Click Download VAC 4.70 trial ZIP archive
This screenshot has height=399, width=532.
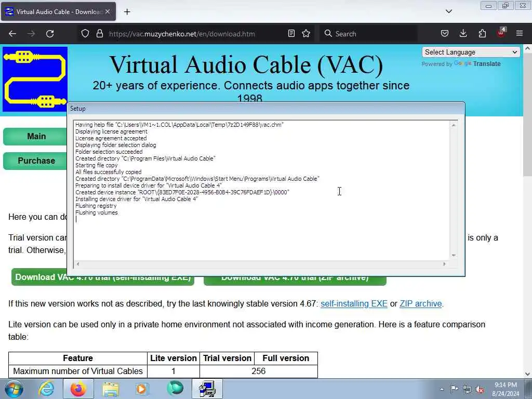(x=295, y=281)
